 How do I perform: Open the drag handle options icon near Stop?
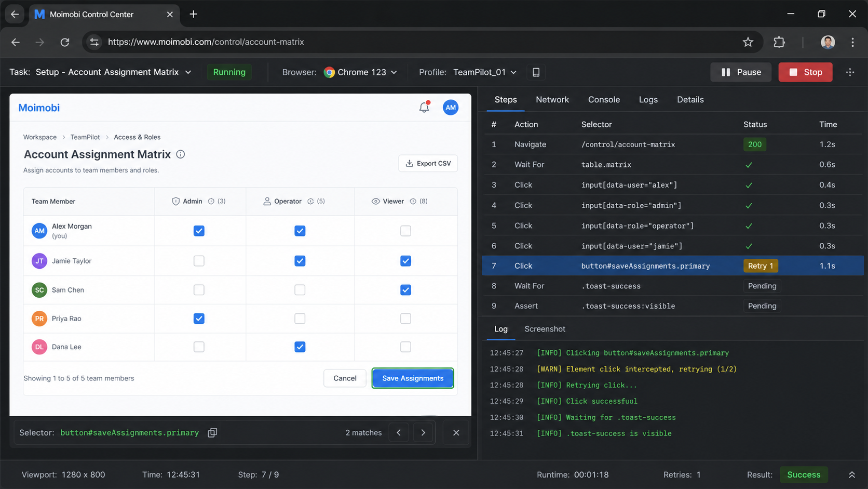click(850, 72)
